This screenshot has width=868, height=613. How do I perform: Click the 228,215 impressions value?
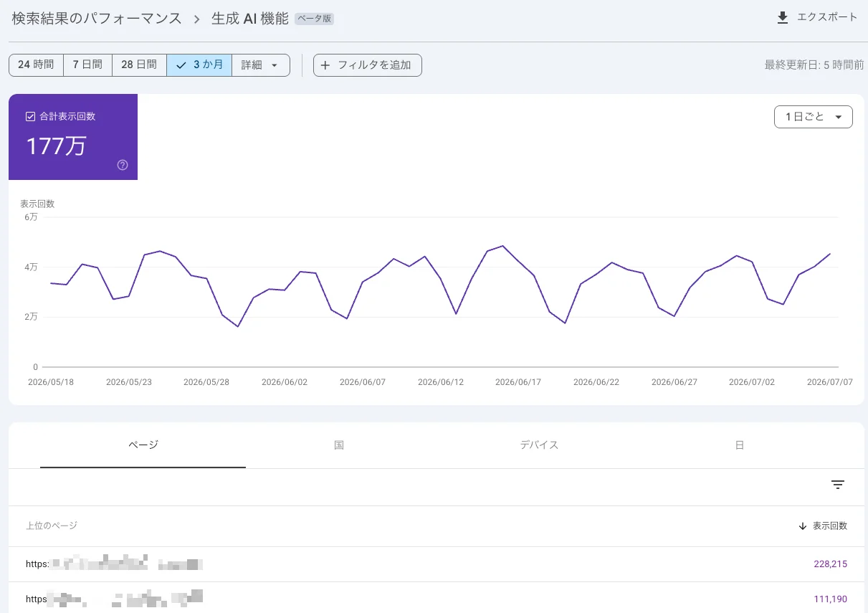coord(831,564)
